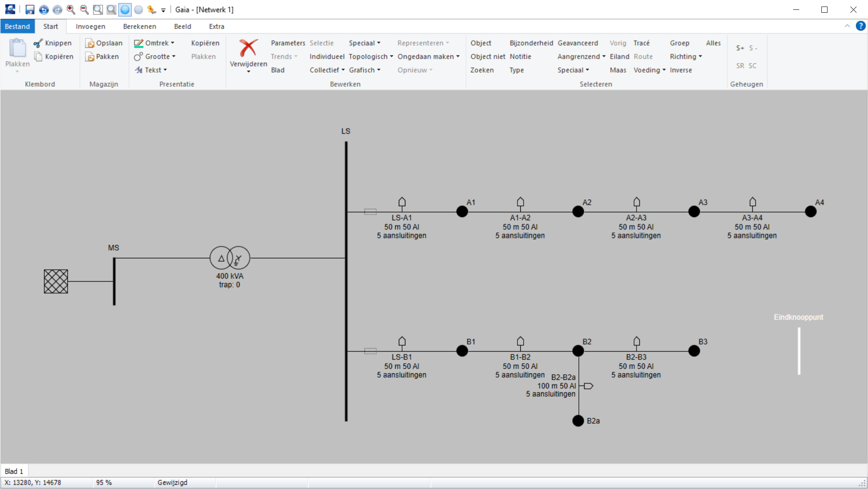Toggle the highlighted blue circle mode button
Screen dimensions: 868x489
click(125, 9)
